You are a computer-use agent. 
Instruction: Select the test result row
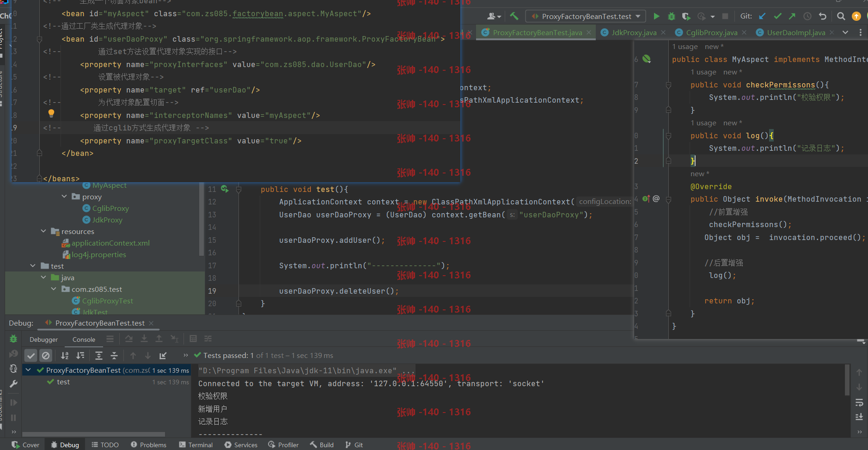(107, 382)
